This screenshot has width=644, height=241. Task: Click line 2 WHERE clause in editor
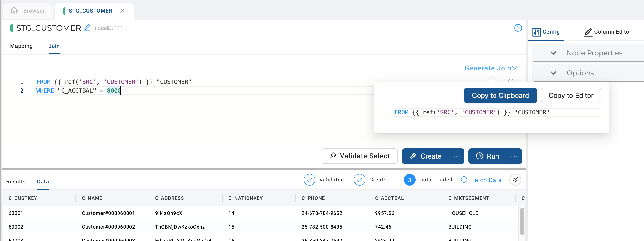pos(79,90)
